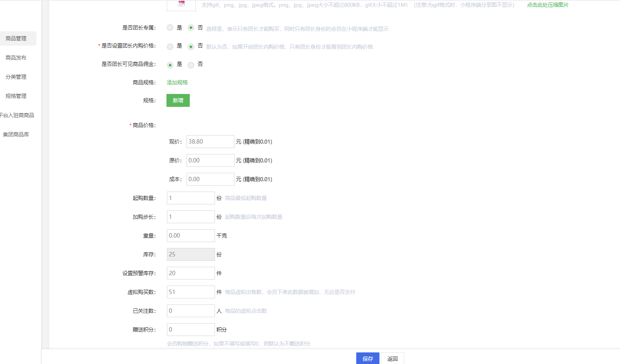The height and width of the screenshot is (364, 620).
Task: Click the 返回 button
Action: click(x=392, y=358)
